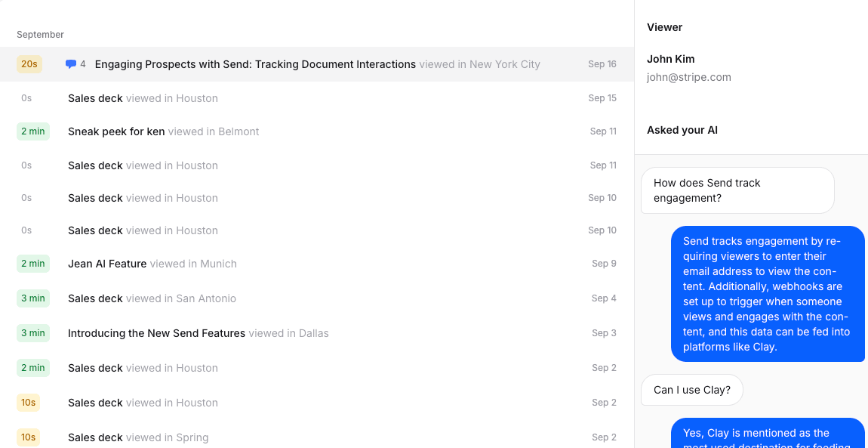Viewport: 868px width, 448px height.
Task: Click the 'Can I use Clay?' question bubble
Action: tap(691, 390)
